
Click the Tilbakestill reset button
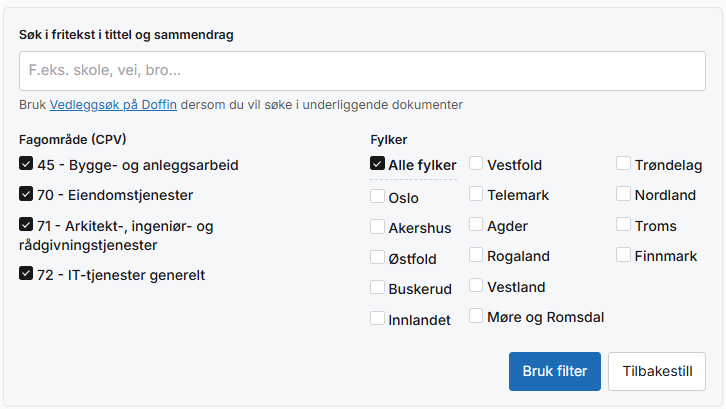tap(657, 371)
